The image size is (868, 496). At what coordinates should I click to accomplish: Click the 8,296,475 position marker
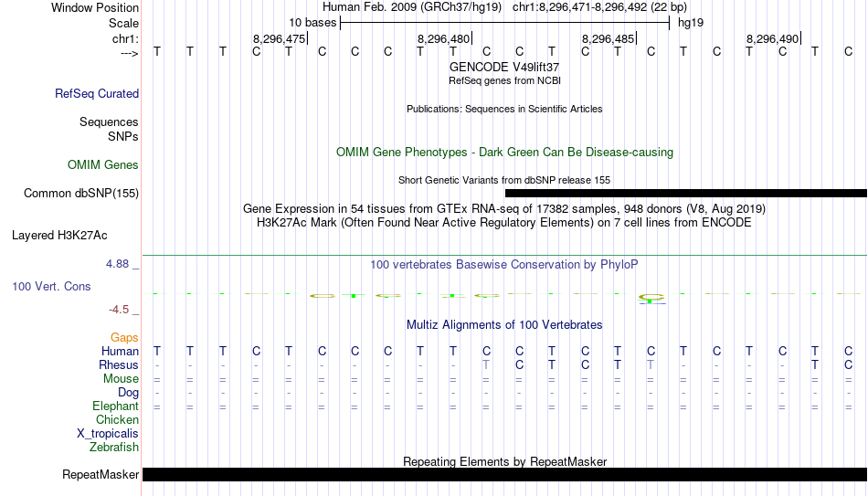[281, 38]
